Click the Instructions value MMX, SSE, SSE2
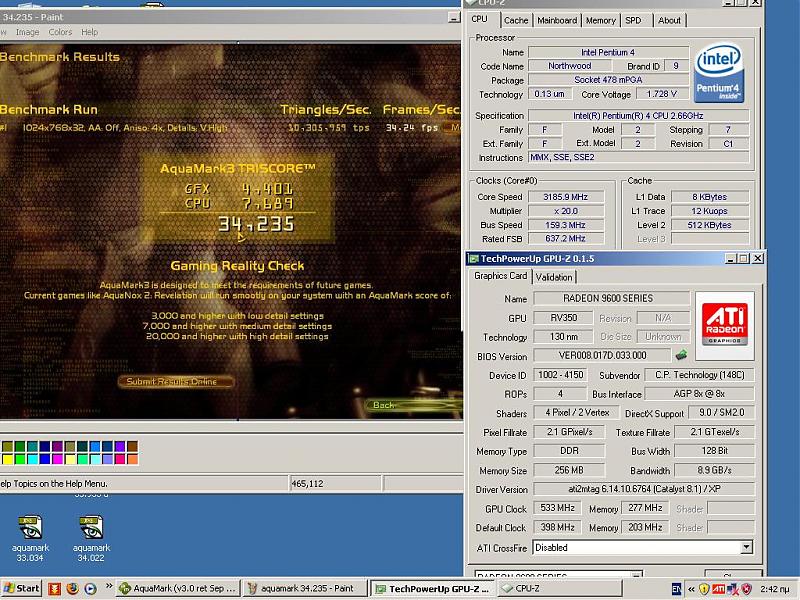Image resolution: width=800 pixels, height=600 pixels. [x=638, y=157]
